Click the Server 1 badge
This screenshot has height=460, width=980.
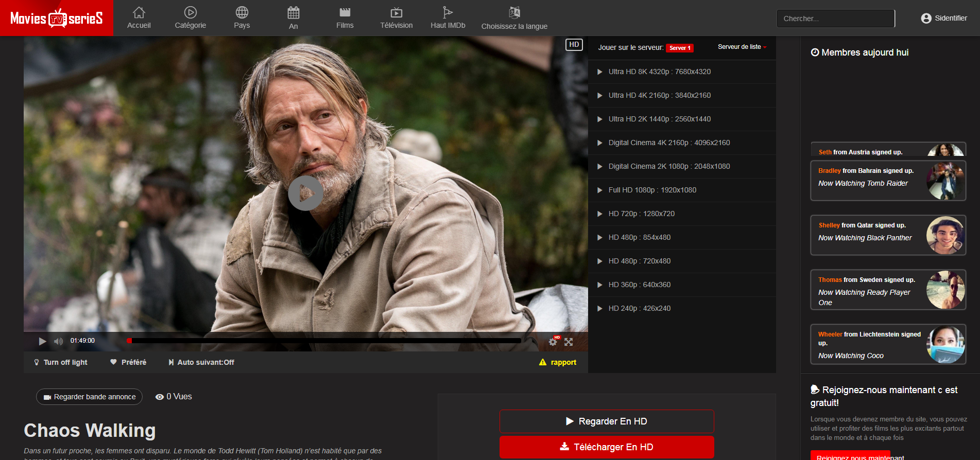click(x=680, y=48)
